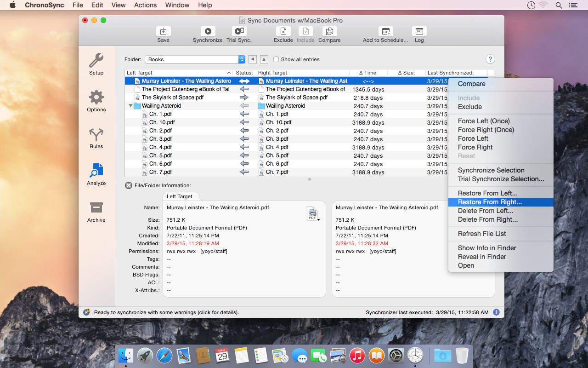Click the warnings indicator in the status bar

pos(87,312)
